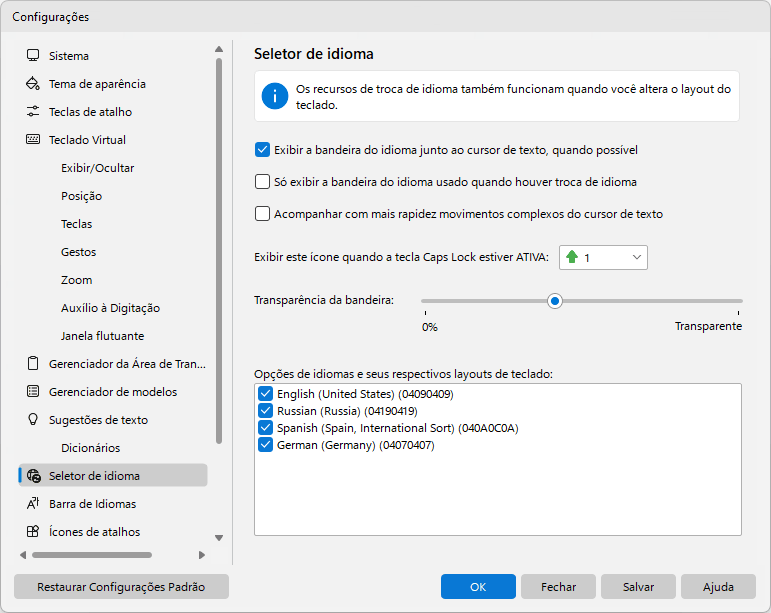Uncheck German (Germany) layout
Screen dimensions: 771x613
(266, 445)
